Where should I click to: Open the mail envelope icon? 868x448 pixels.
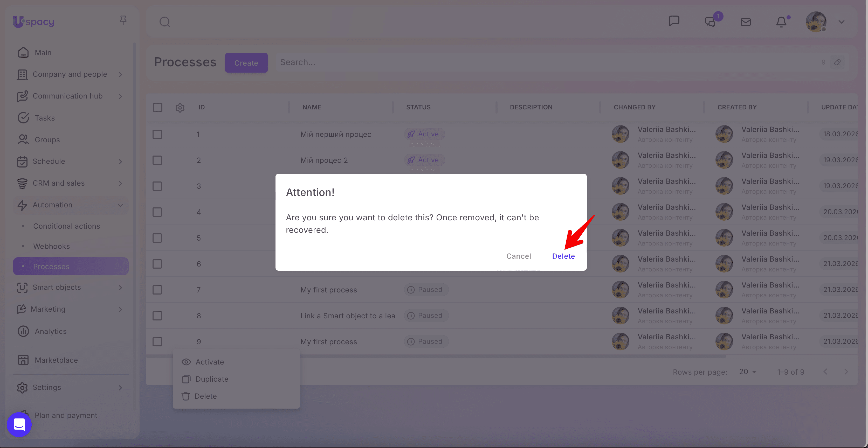pyautogui.click(x=746, y=22)
